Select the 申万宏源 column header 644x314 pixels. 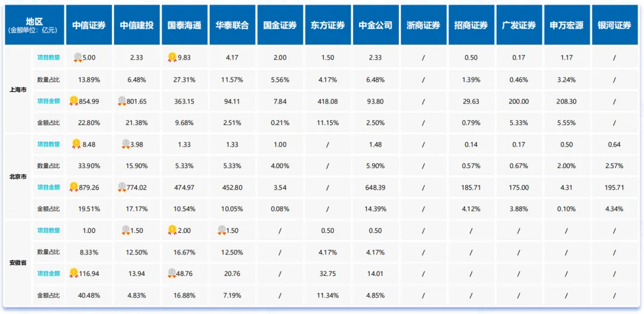566,25
